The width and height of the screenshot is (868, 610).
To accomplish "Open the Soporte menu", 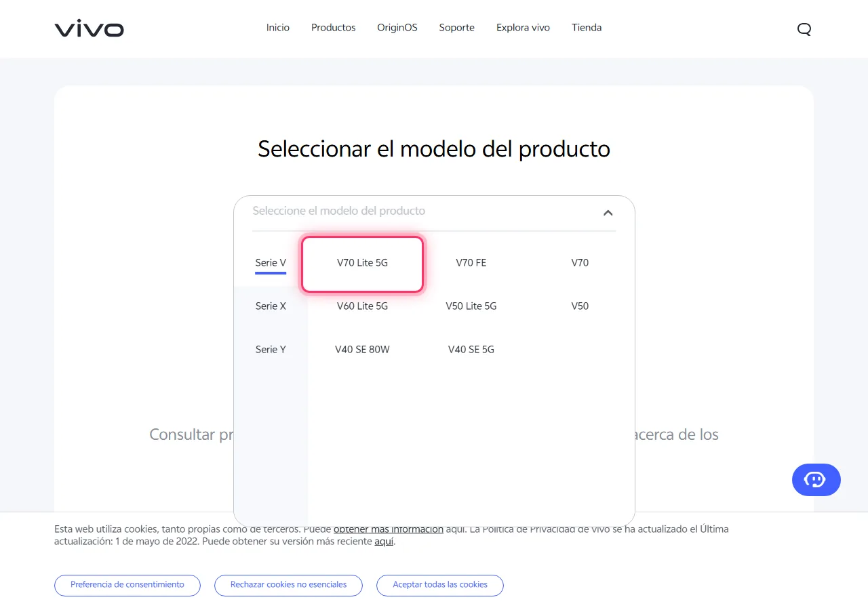I will 457,28.
